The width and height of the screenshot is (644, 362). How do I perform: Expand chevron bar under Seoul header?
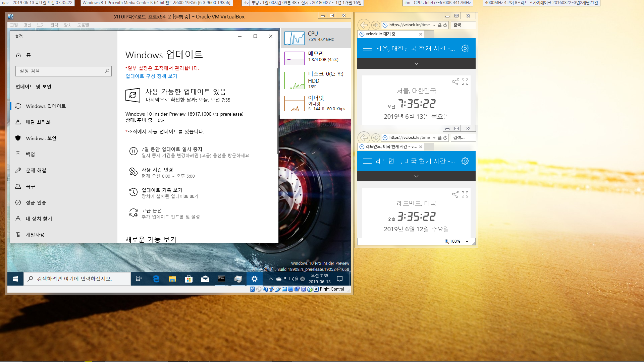pyautogui.click(x=416, y=63)
